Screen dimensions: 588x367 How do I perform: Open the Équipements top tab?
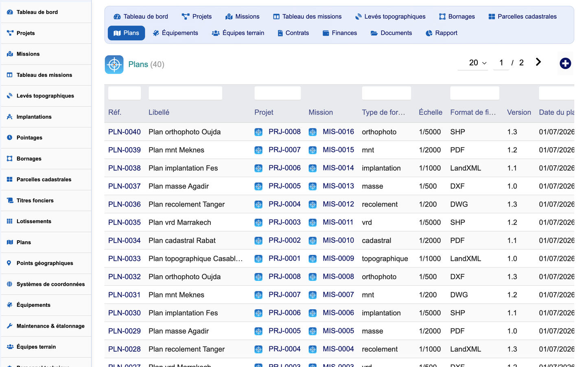(175, 33)
